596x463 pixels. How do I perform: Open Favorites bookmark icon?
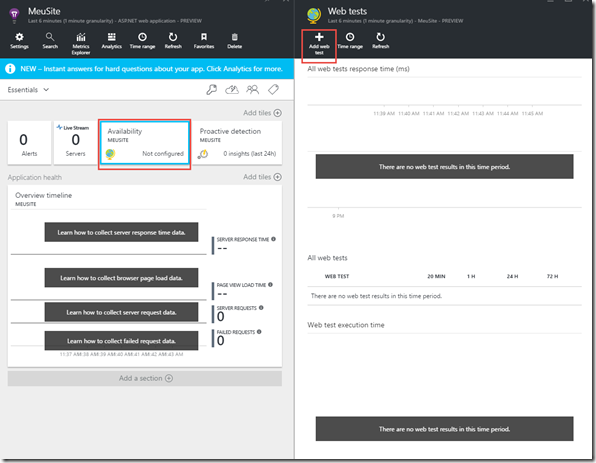204,37
